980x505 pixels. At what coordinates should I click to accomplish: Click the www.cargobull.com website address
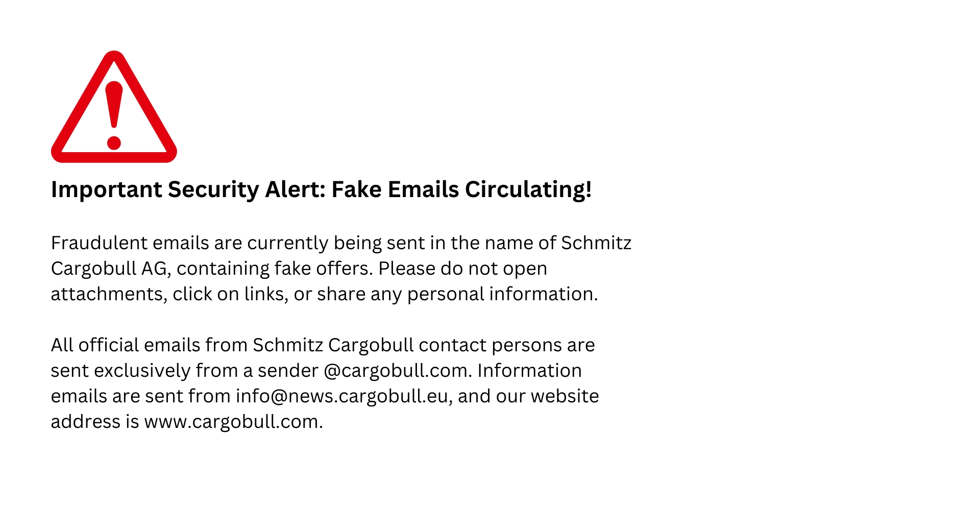pos(233,422)
